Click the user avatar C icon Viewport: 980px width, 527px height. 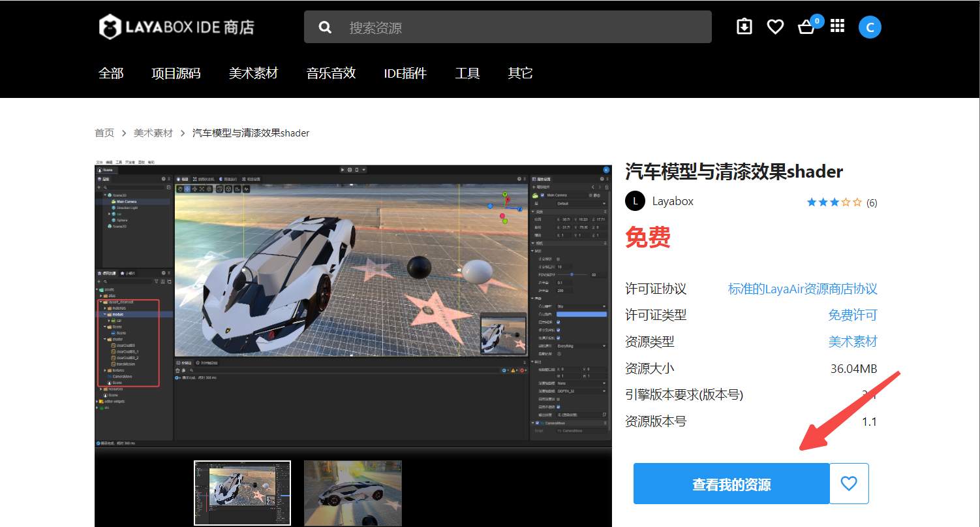pos(870,27)
